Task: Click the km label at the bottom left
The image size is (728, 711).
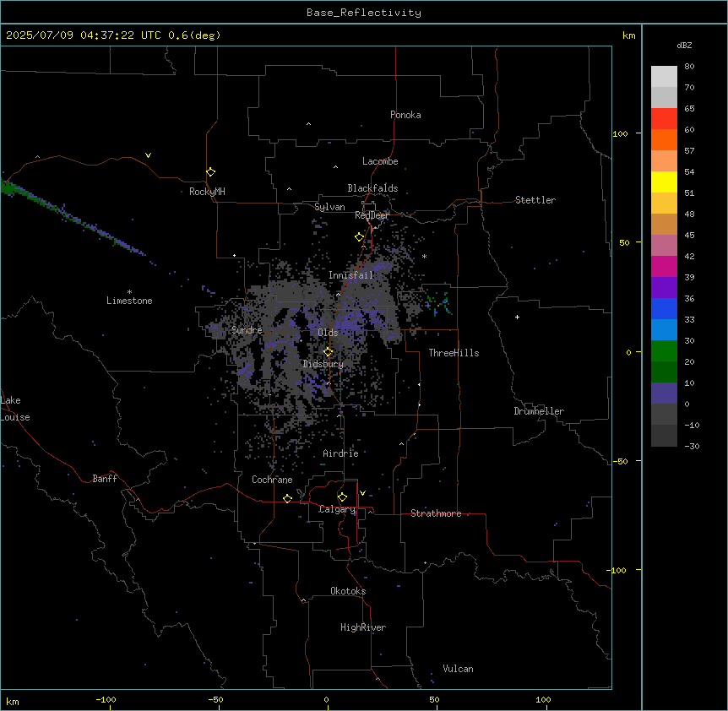Action: tap(13, 702)
